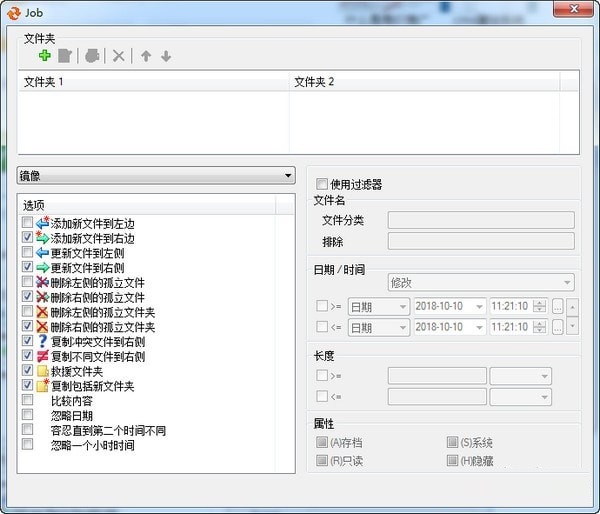
Task: Toggle 救援文件夹 checkbox
Action: (x=27, y=370)
